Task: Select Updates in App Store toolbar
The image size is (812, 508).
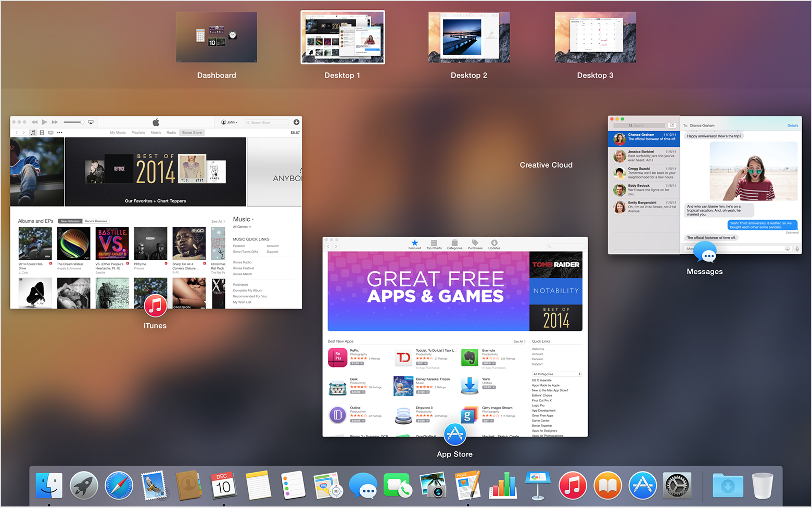Action: (x=494, y=245)
